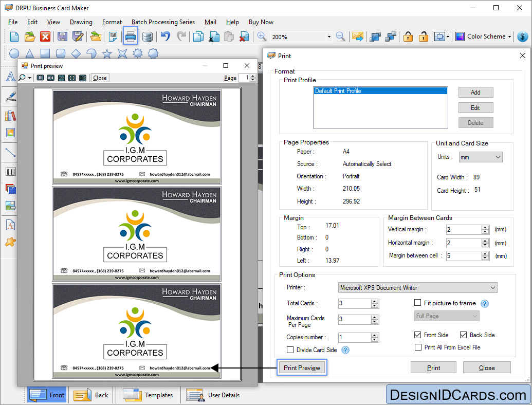
Task: Click the Save floppy disk icon
Action: click(x=62, y=36)
